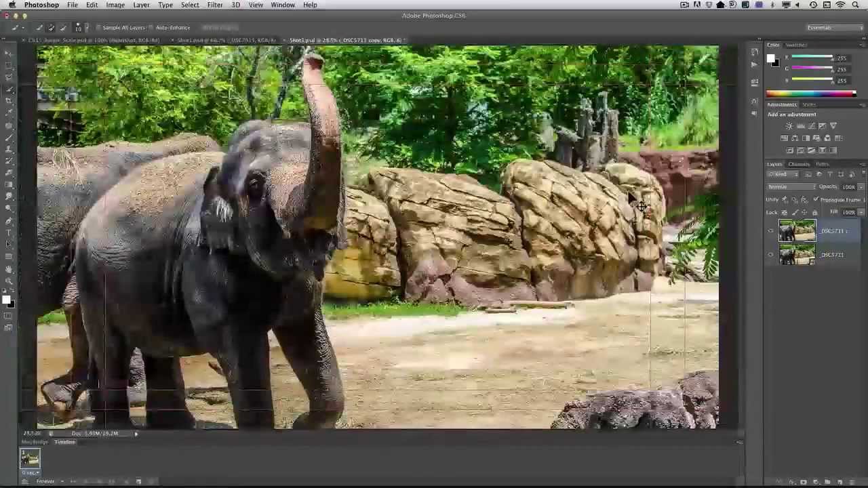Image resolution: width=868 pixels, height=488 pixels.
Task: Select Add to selection brush mode
Action: 51,28
